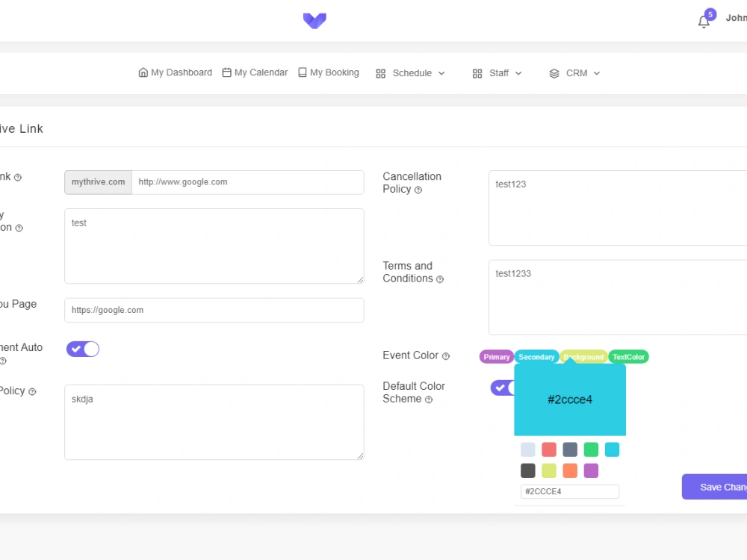
Task: Click the CRM layers icon
Action: pos(554,73)
